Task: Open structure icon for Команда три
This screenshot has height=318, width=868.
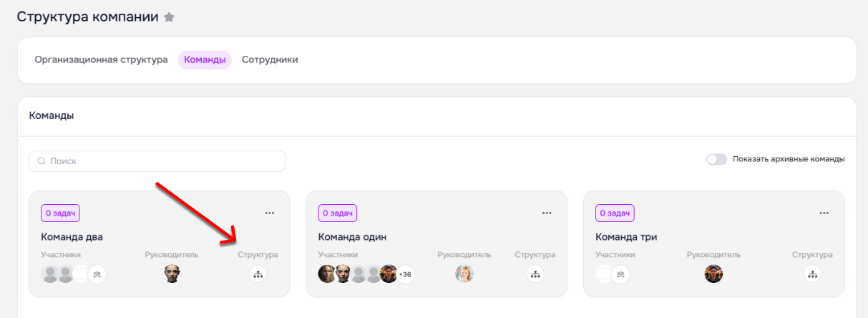Action: (x=812, y=274)
